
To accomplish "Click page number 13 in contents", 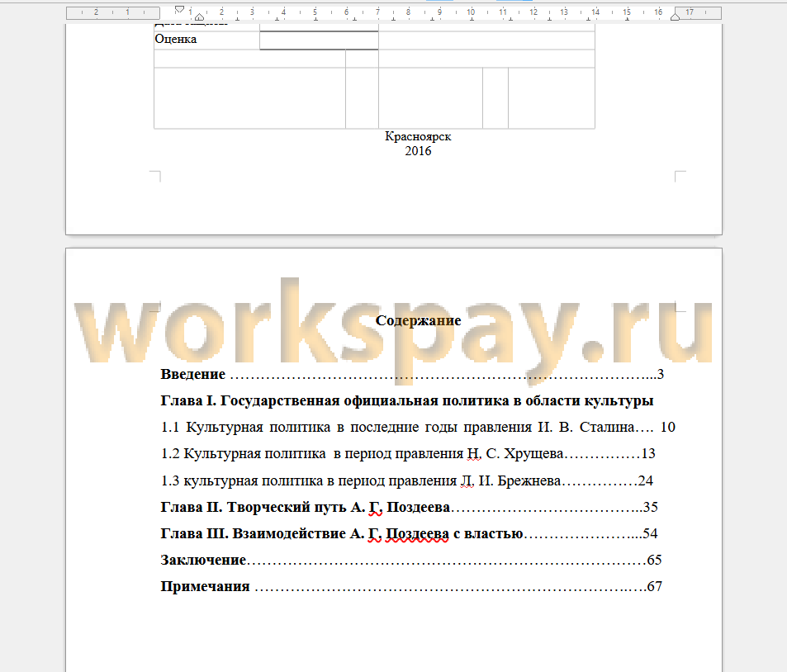I will click(648, 454).
